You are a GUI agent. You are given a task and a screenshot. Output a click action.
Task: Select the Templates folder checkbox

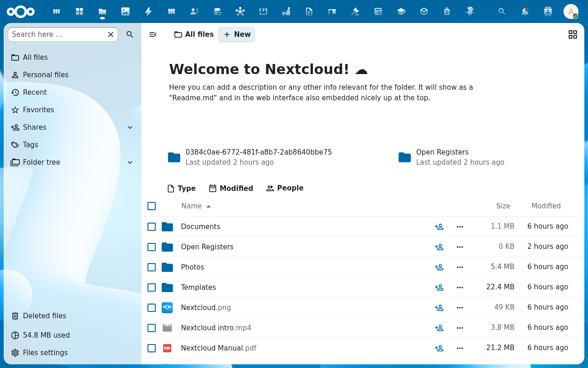(152, 287)
